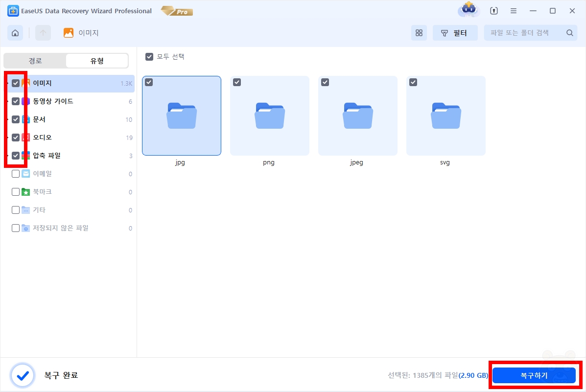Check the 북마크 category checkbox
Screen dimensions: 586x392
point(16,192)
